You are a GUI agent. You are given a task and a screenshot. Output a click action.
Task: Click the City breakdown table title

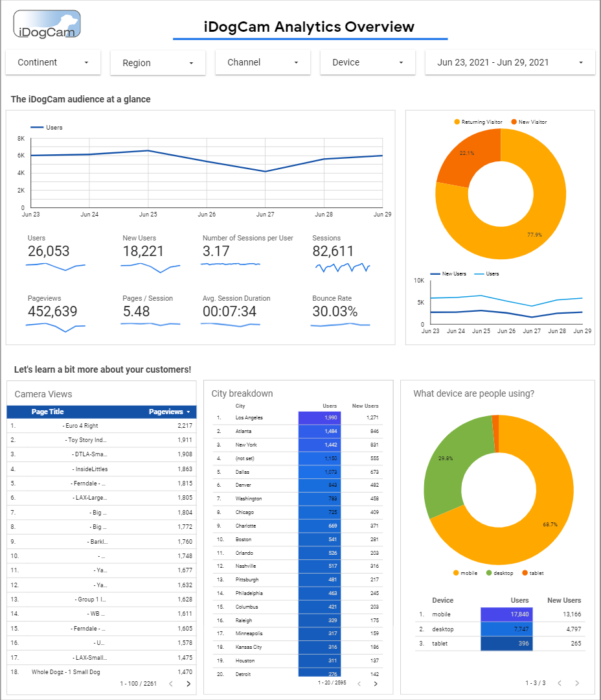point(242,393)
